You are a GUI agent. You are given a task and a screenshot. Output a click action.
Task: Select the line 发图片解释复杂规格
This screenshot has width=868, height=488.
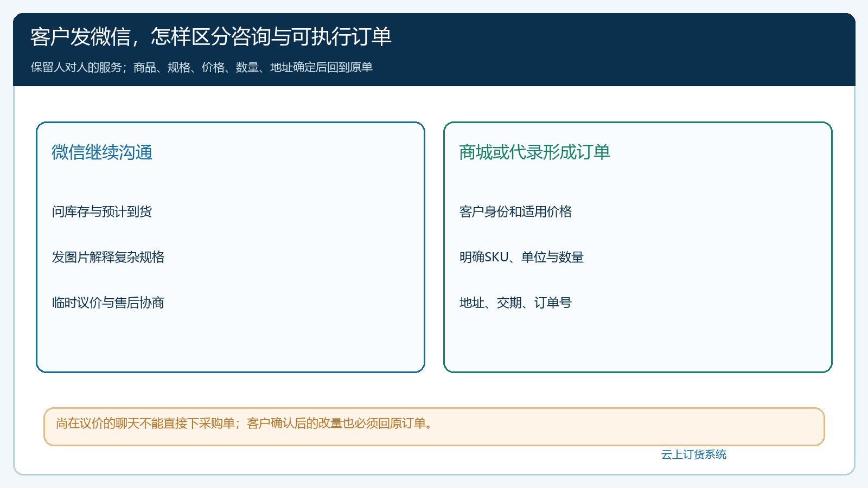pyautogui.click(x=108, y=257)
